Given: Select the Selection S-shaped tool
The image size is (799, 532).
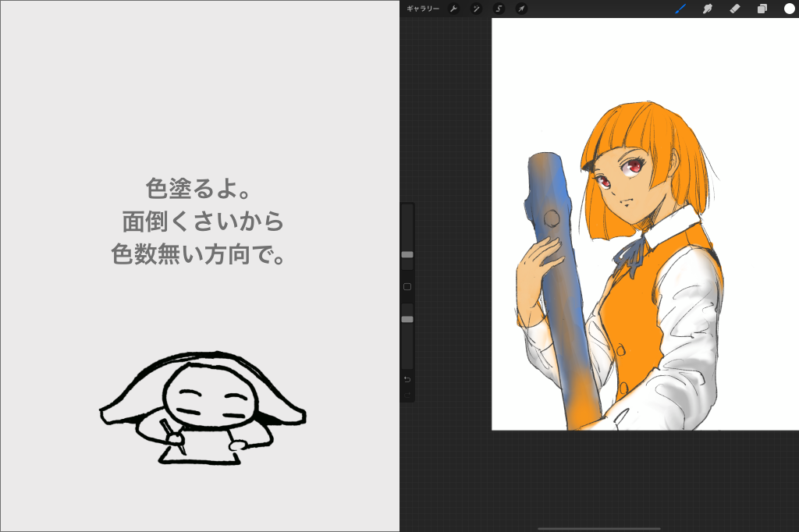Looking at the screenshot, I should point(499,9).
